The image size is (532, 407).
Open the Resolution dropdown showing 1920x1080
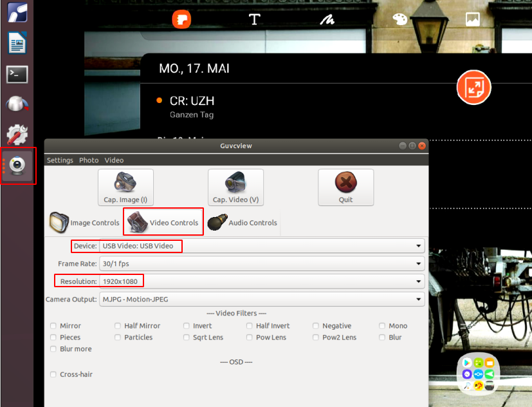261,281
